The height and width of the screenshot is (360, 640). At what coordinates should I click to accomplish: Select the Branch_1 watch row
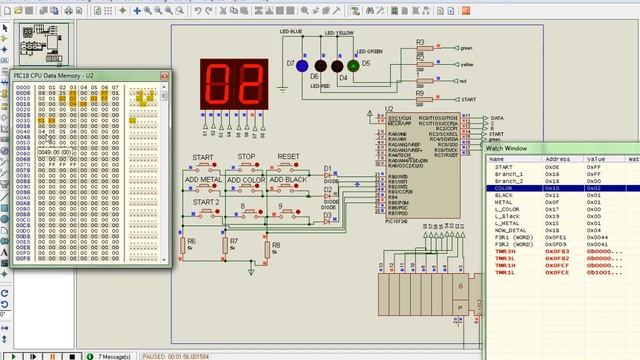point(563,174)
